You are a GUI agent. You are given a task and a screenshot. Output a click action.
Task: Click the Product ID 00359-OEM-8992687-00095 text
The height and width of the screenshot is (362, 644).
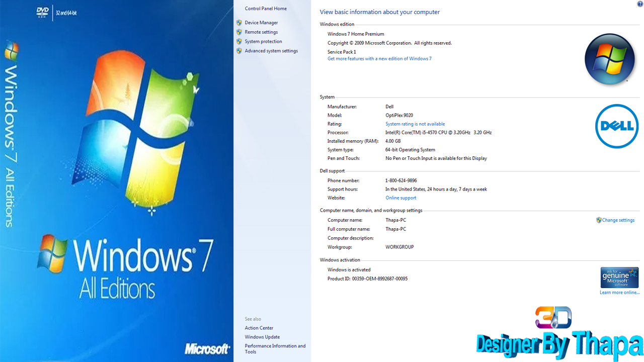[367, 279]
